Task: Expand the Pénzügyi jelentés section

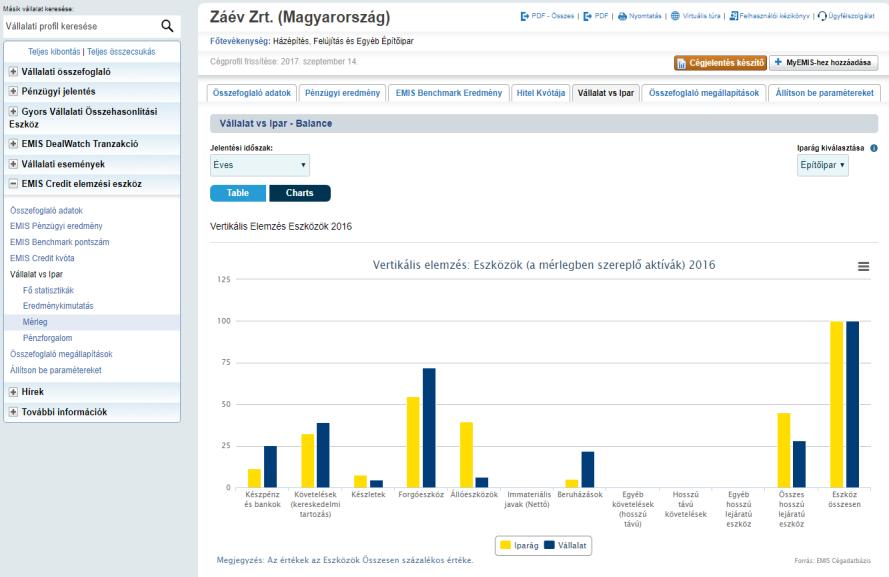Action: [x=13, y=91]
